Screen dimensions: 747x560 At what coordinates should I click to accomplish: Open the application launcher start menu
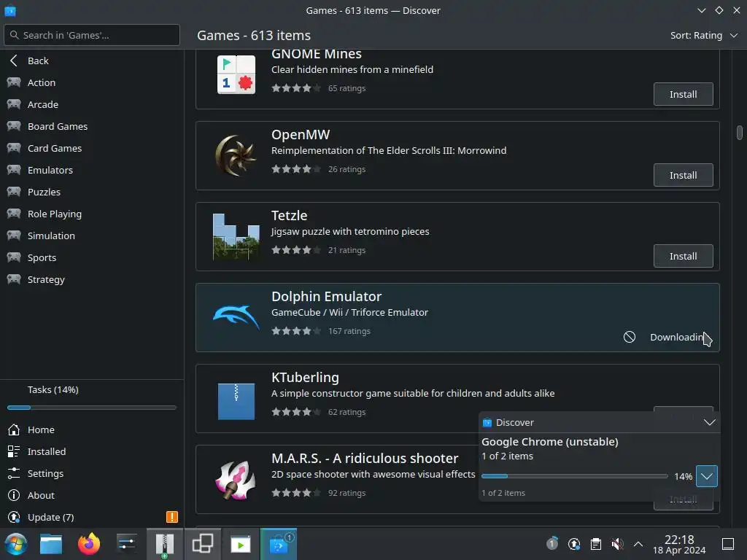[15, 544]
